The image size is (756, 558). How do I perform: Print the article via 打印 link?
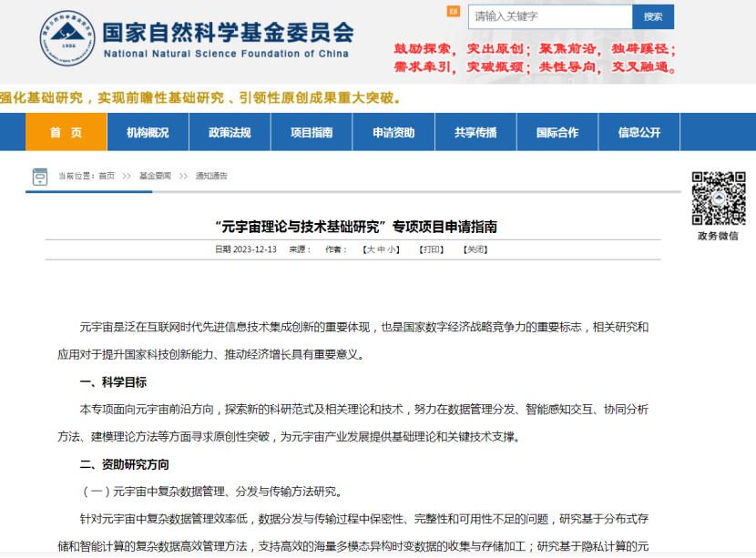(x=432, y=249)
